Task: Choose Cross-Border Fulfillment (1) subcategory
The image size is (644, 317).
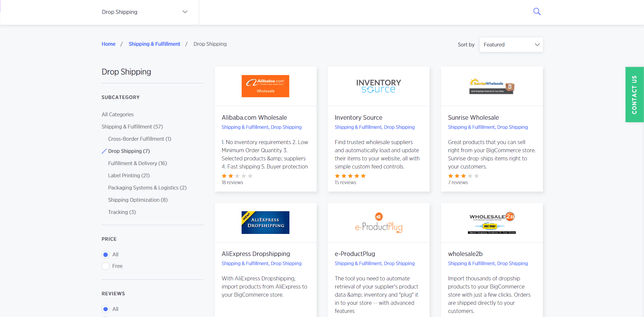Action: [139, 139]
